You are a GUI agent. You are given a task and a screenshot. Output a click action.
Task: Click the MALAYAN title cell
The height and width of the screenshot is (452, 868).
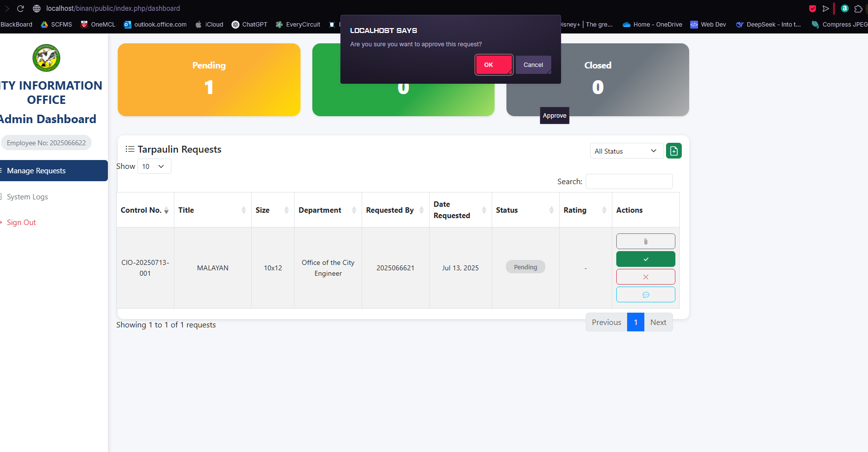point(213,268)
